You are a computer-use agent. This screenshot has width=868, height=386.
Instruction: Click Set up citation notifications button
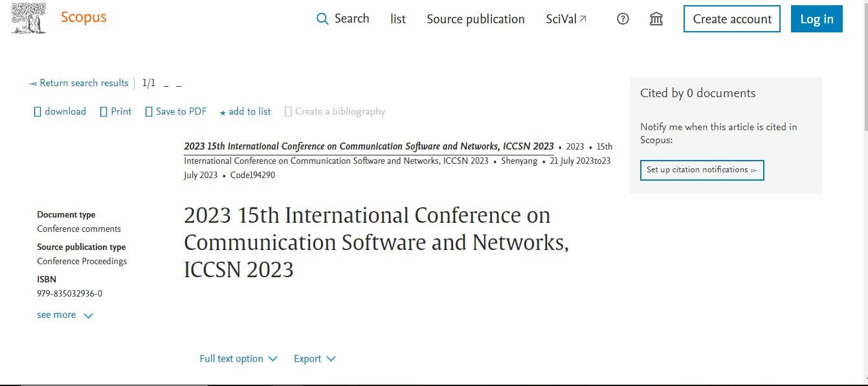tap(702, 170)
